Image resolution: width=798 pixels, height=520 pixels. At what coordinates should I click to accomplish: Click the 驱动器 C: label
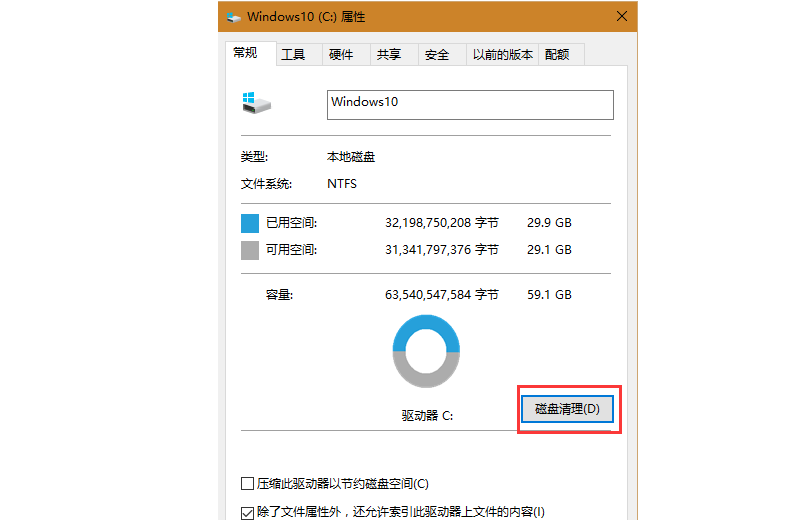click(427, 416)
